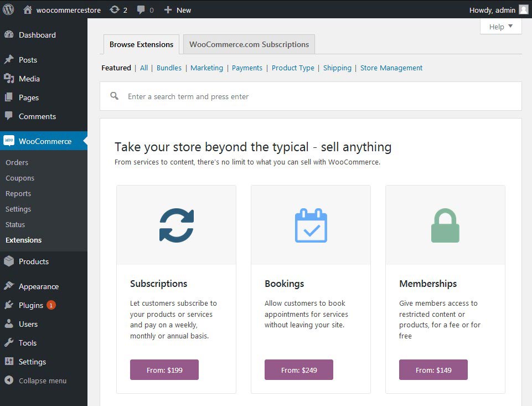This screenshot has width=532, height=406.
Task: Select the Browse Extensions tab
Action: 141,44
